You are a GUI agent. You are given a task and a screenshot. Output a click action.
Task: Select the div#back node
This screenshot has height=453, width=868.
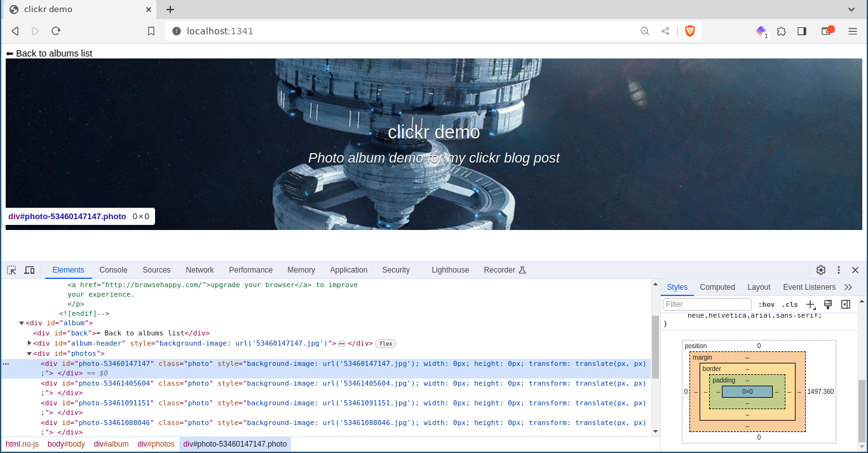121,334
